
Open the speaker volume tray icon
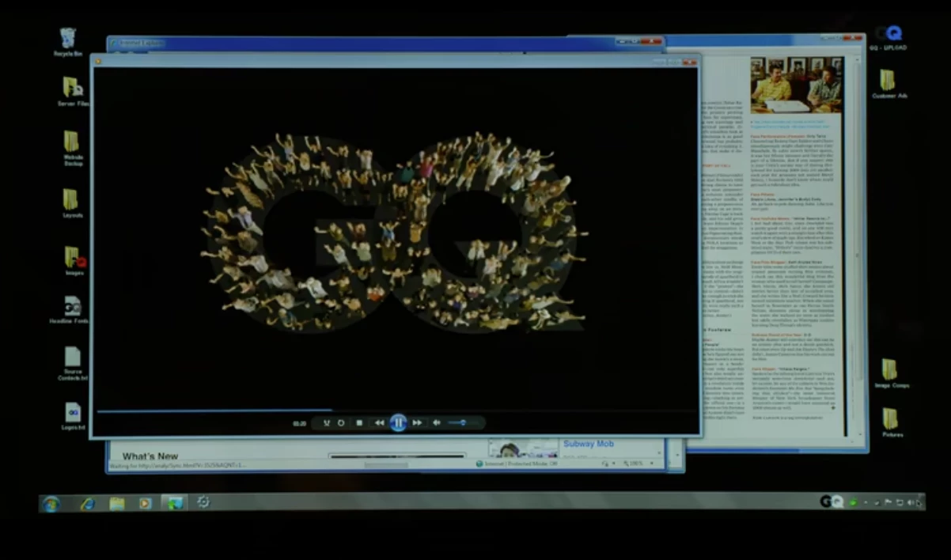[x=911, y=503]
